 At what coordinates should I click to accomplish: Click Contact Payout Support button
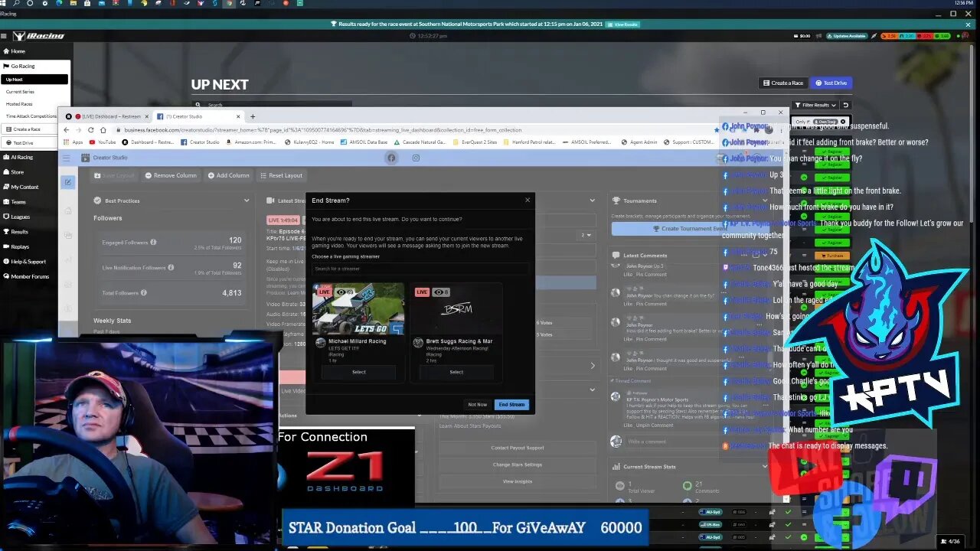518,448
